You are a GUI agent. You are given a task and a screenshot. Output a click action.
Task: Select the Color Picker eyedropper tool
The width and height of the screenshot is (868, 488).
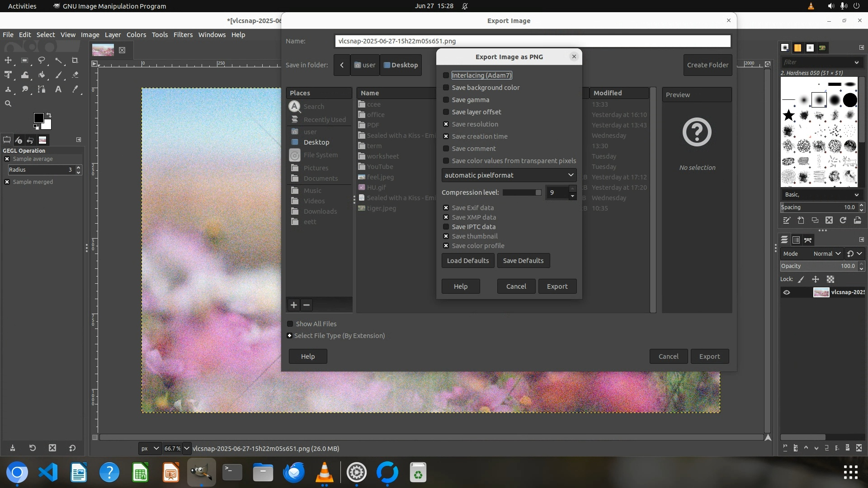(x=75, y=89)
